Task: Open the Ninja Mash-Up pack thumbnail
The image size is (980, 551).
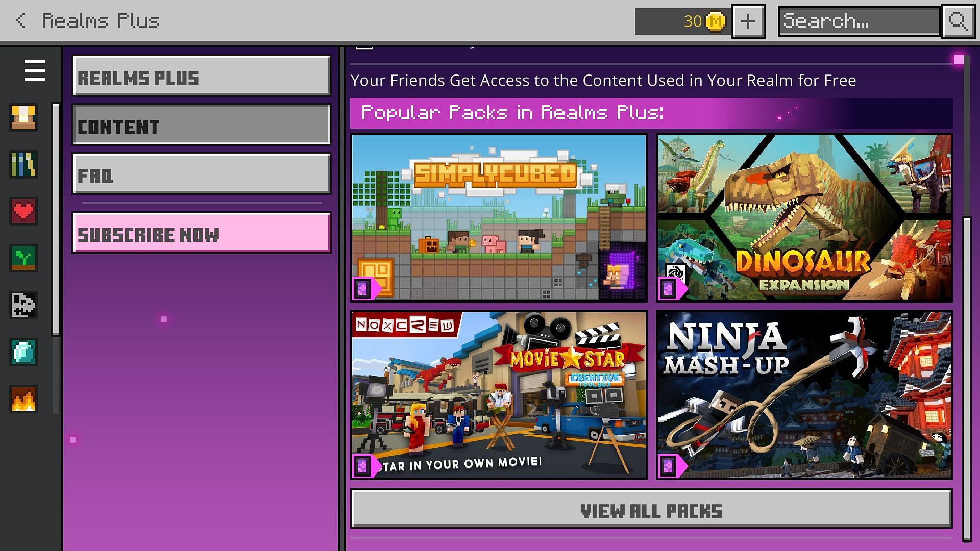Action: (804, 395)
